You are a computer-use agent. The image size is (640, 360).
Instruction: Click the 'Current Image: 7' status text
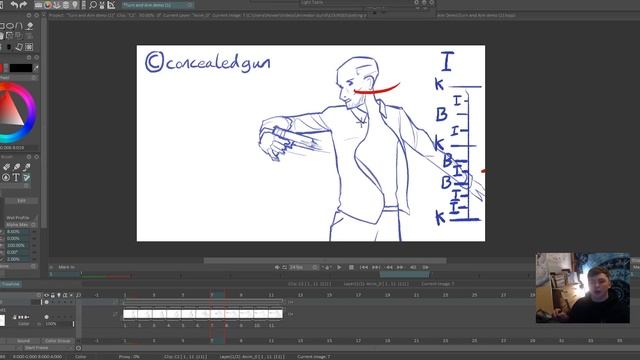click(x=314, y=357)
